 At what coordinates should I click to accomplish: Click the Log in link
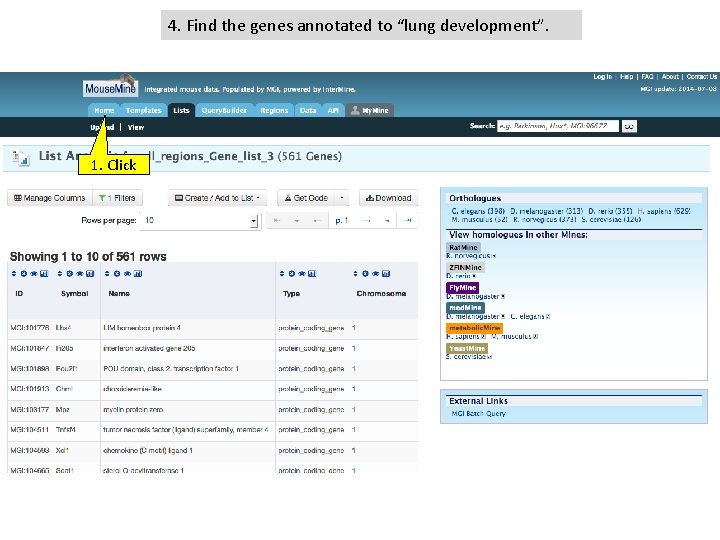click(x=602, y=77)
